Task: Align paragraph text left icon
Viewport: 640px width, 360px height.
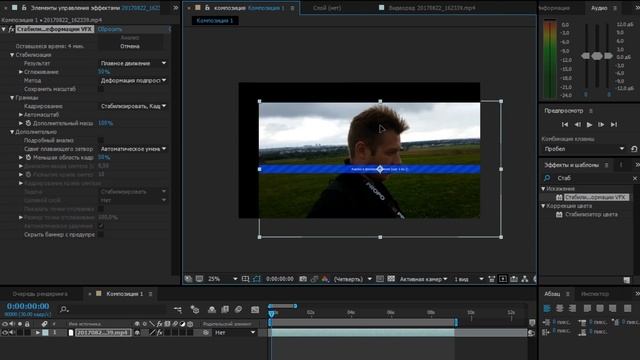Action: tap(547, 308)
